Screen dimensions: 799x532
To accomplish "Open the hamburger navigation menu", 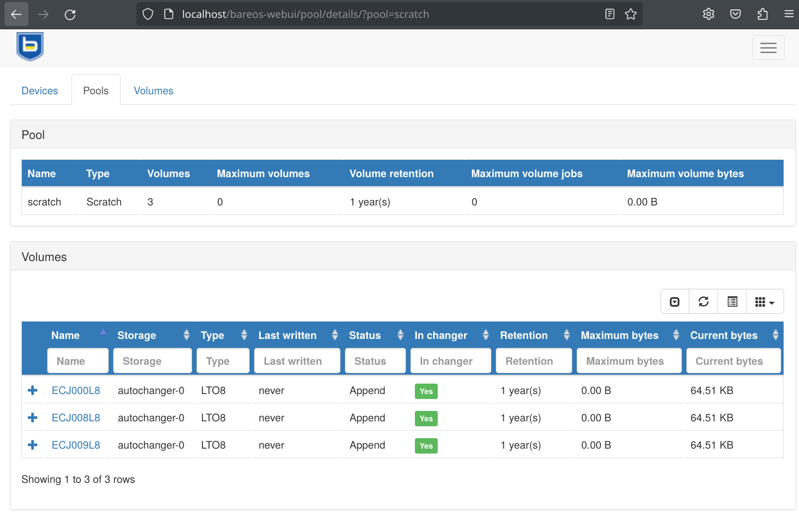I will 768,48.
